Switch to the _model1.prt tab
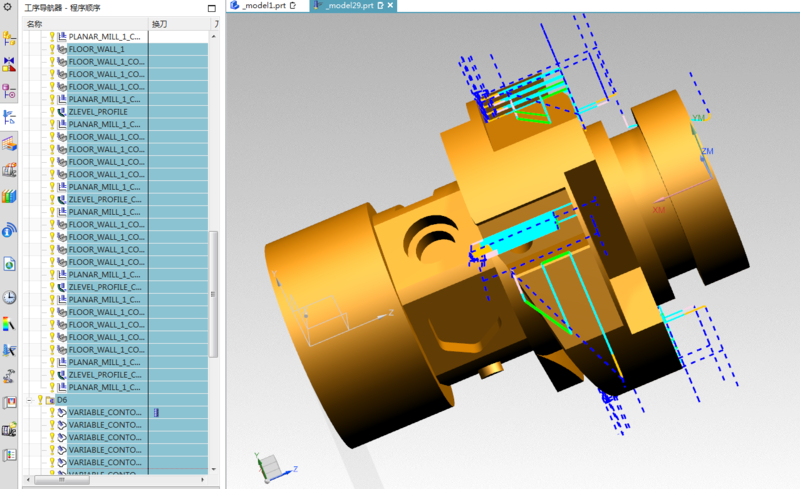The image size is (800, 489). (x=263, y=6)
